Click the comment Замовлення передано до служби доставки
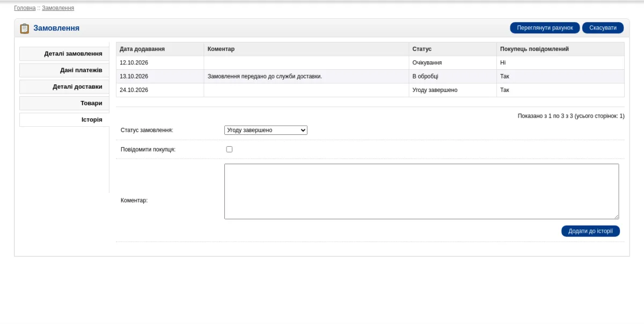The height and width of the screenshot is (324, 644). (265, 76)
